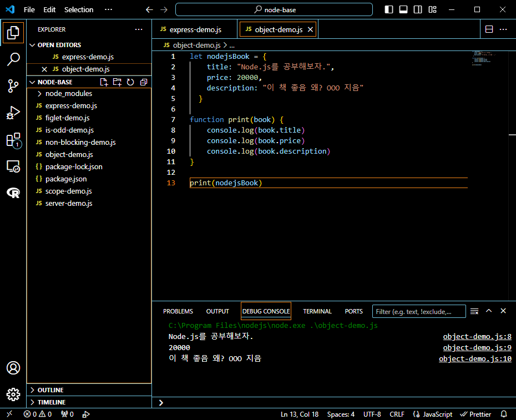Open the remote window indicator
The width and height of the screenshot is (516, 420).
coord(9,414)
